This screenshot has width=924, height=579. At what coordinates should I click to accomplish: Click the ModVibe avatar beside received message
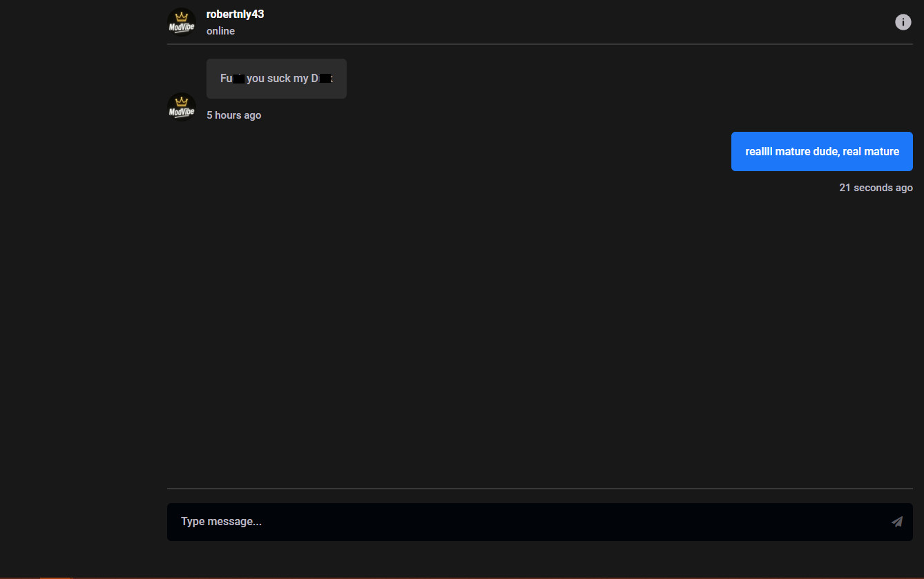(x=182, y=107)
